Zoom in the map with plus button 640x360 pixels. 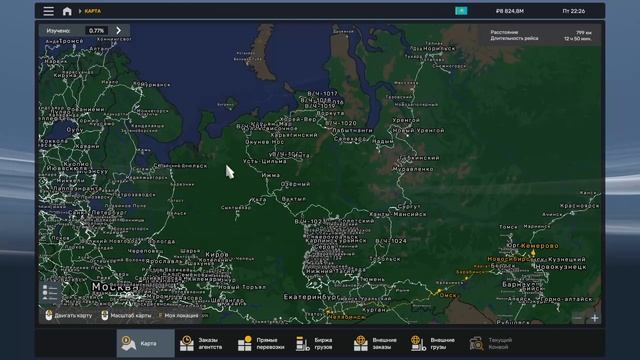[595, 318]
